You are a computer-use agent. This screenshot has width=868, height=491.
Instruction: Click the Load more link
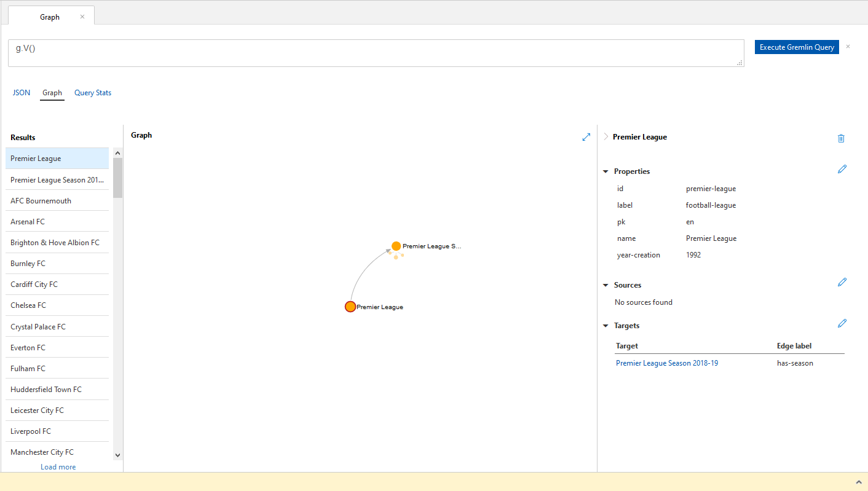[x=58, y=467]
